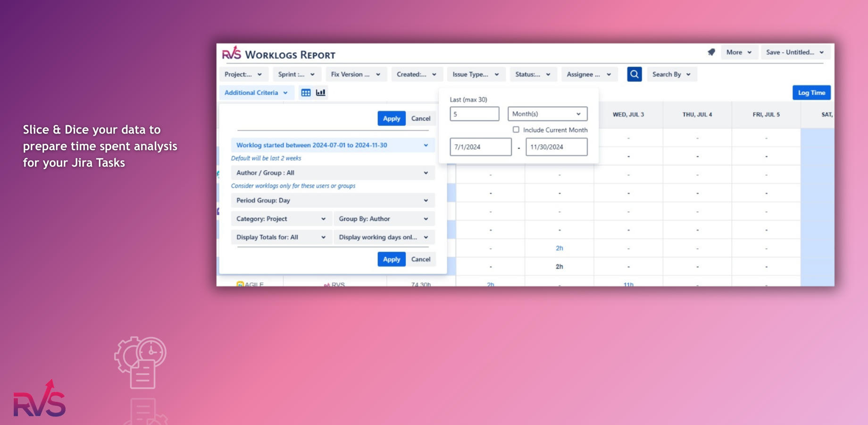The width and height of the screenshot is (868, 425).
Task: Click the Log Time button
Action: 811,93
